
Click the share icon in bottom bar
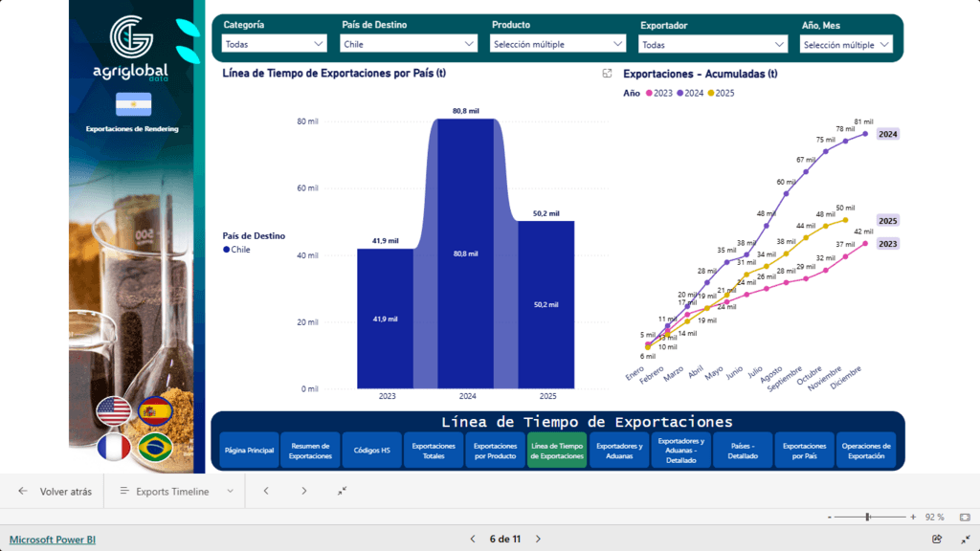[x=937, y=540]
